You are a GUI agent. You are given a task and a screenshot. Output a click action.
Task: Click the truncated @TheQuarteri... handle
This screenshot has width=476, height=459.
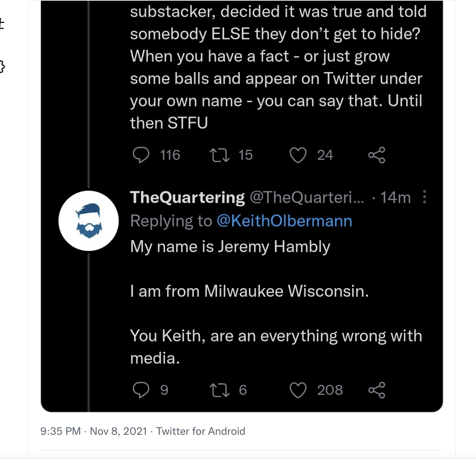[x=307, y=198]
